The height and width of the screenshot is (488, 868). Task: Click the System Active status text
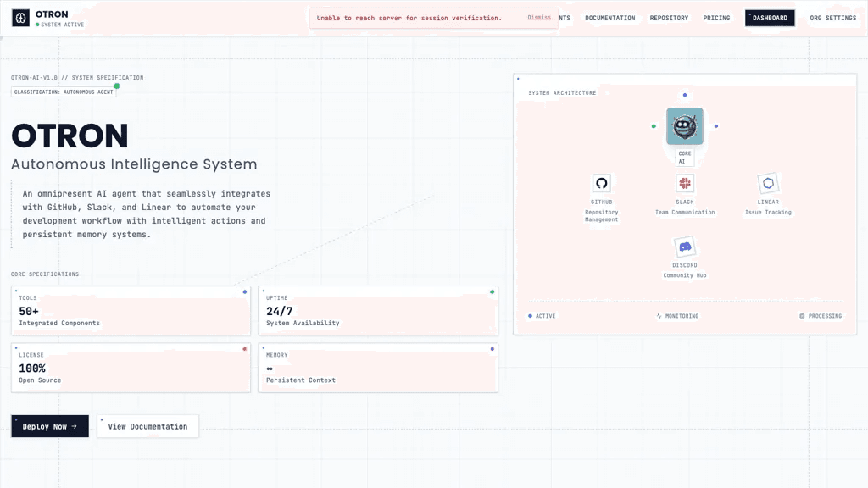tap(62, 25)
